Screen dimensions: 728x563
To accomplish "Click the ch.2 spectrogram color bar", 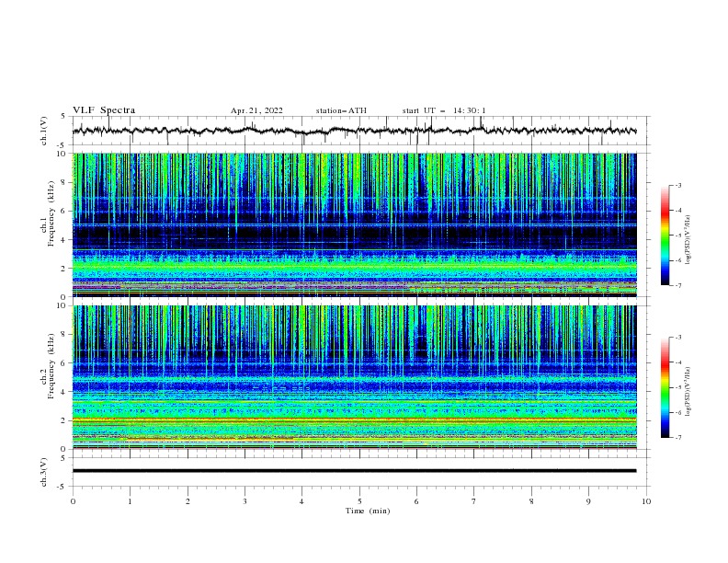I will click(x=665, y=387).
